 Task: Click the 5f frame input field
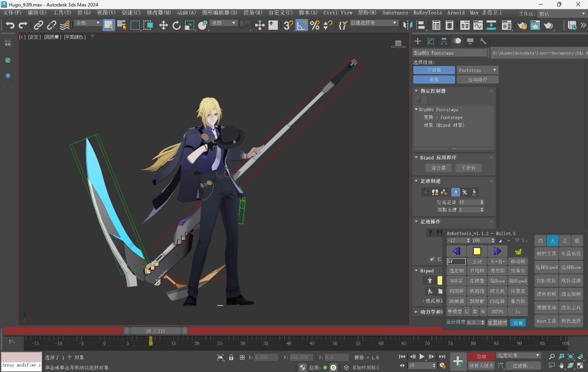(x=456, y=262)
